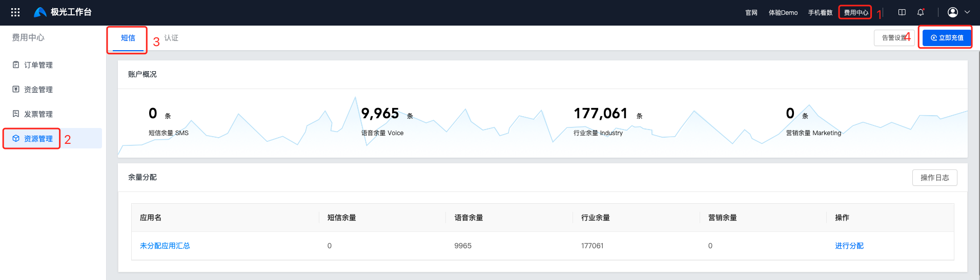Click the 语音余量 column header
This screenshot has height=280, width=980.
tap(468, 218)
